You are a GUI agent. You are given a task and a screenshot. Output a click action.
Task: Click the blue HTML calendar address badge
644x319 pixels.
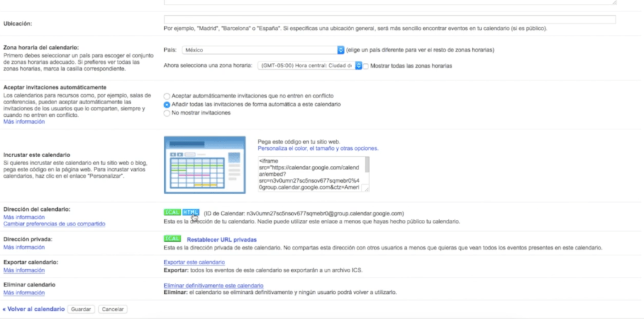tap(191, 213)
